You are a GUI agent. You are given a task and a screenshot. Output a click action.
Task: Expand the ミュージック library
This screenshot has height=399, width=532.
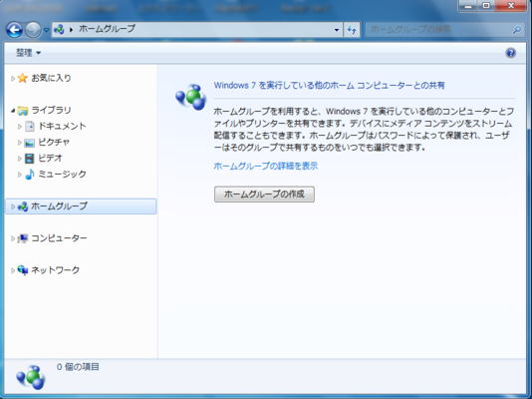[19, 175]
